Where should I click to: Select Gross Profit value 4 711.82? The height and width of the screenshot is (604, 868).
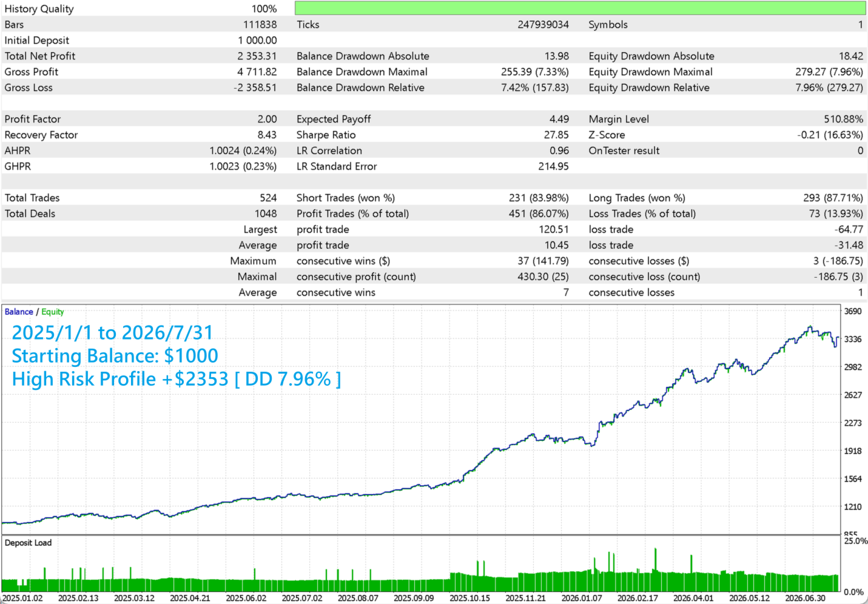coord(257,72)
